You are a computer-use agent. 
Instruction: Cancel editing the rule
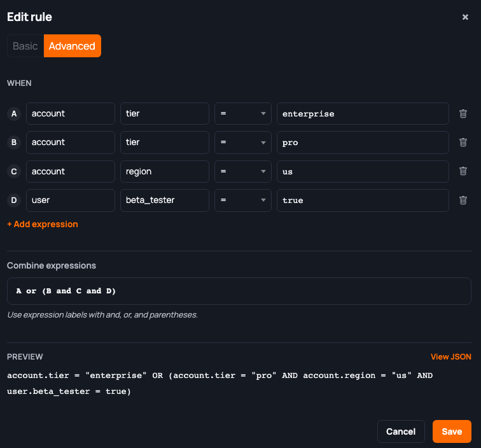[401, 431]
